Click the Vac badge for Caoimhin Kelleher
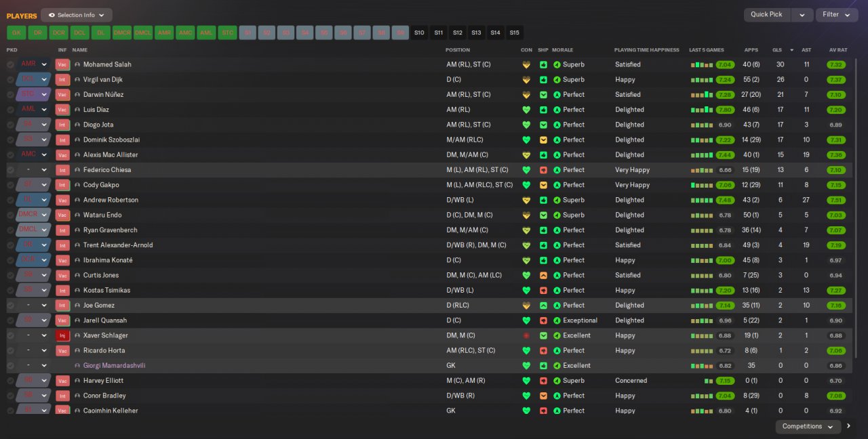This screenshot has width=868, height=439. [x=62, y=411]
